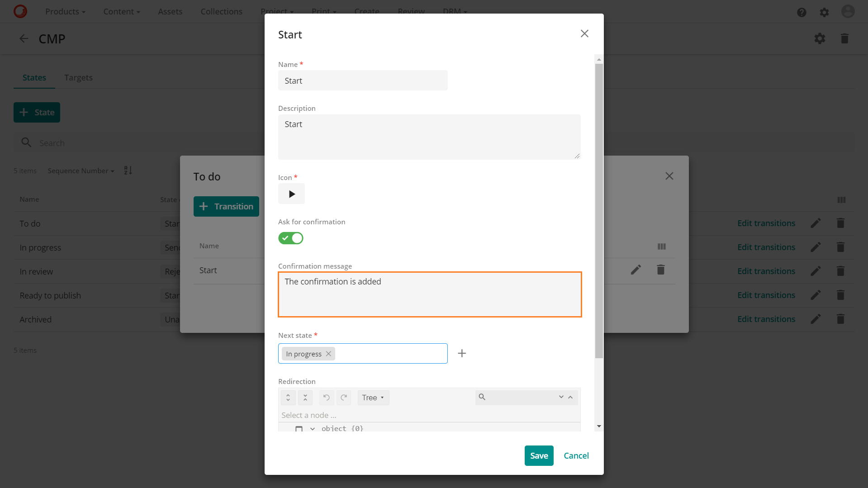Save the Start transition

(538, 455)
